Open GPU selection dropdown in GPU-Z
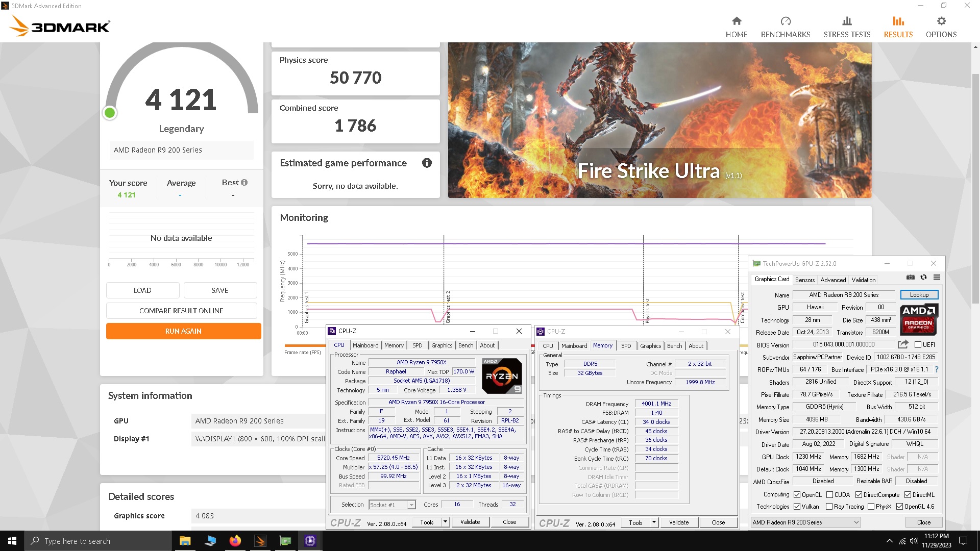This screenshot has width=980, height=551. pos(805,522)
